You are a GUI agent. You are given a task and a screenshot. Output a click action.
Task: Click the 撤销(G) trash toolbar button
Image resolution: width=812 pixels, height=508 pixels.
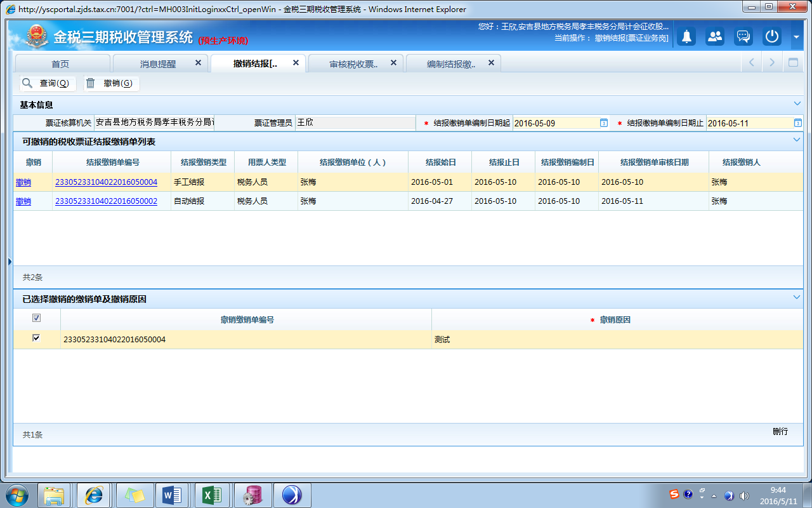click(x=111, y=83)
